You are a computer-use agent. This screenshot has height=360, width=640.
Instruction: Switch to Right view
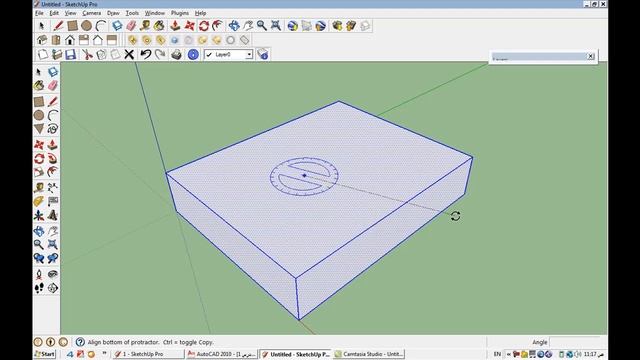84,40
